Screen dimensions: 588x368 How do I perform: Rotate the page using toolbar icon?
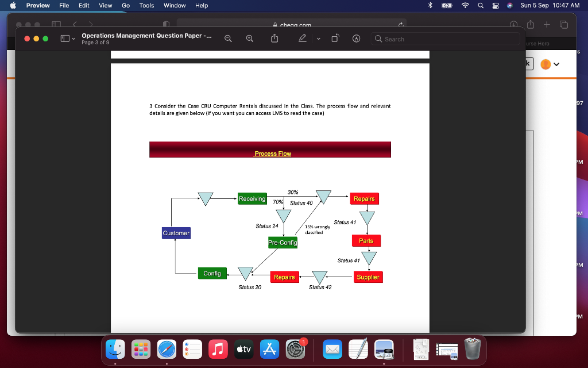[335, 39]
